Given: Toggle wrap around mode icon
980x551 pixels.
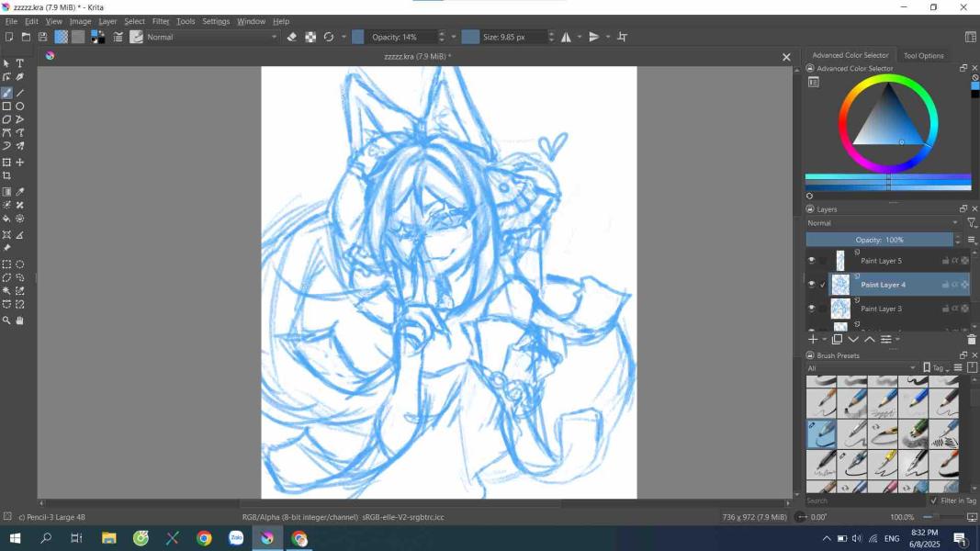Looking at the screenshot, I should coord(623,37).
